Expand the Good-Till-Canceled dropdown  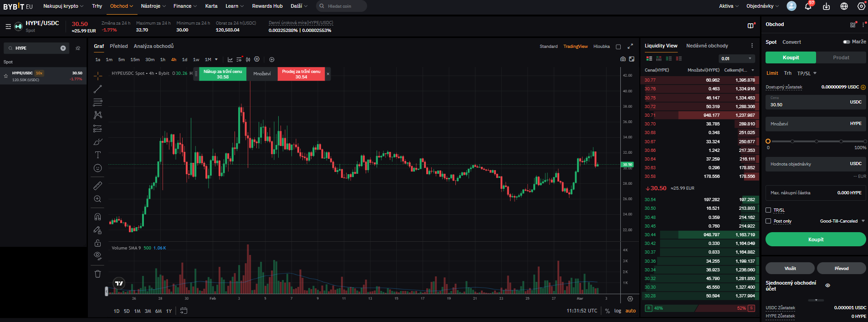tap(842, 221)
